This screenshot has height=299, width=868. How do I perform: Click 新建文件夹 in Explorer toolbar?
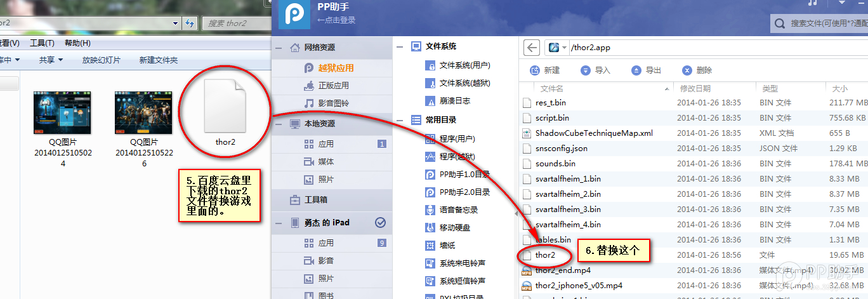click(x=159, y=60)
